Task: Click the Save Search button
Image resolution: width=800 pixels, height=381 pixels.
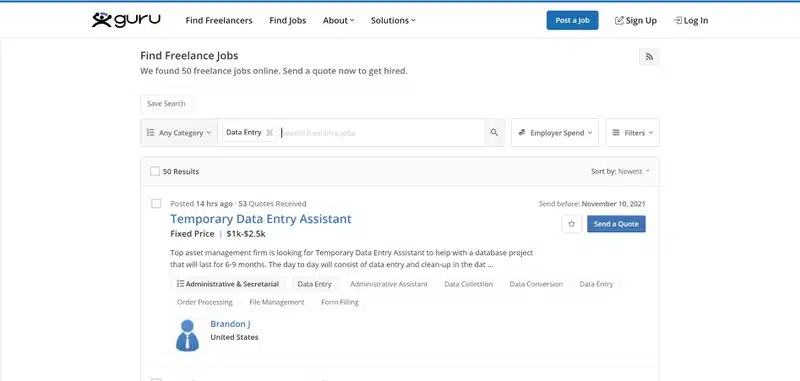Action: (x=166, y=104)
